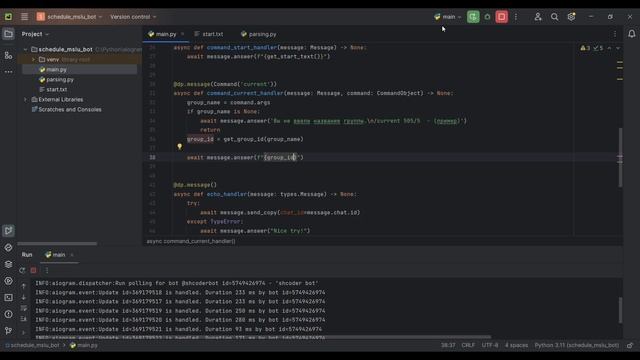Image resolution: width=640 pixels, height=360 pixels.
Task: Open IDE settings gear
Action: 571,17
